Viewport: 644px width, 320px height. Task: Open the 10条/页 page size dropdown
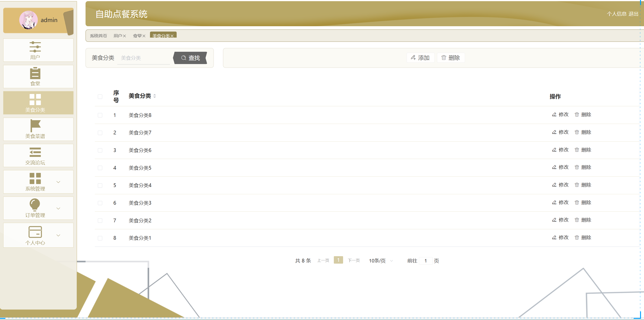pos(380,261)
